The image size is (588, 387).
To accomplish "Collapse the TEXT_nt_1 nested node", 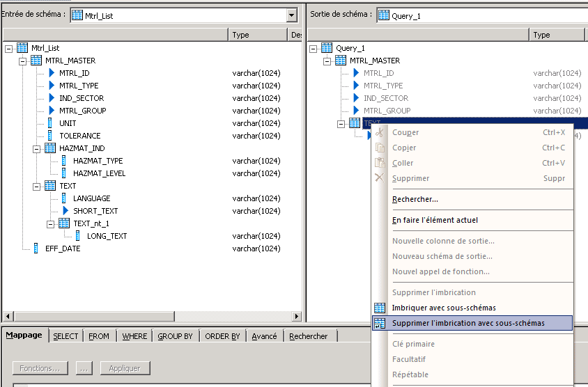I will (50, 223).
